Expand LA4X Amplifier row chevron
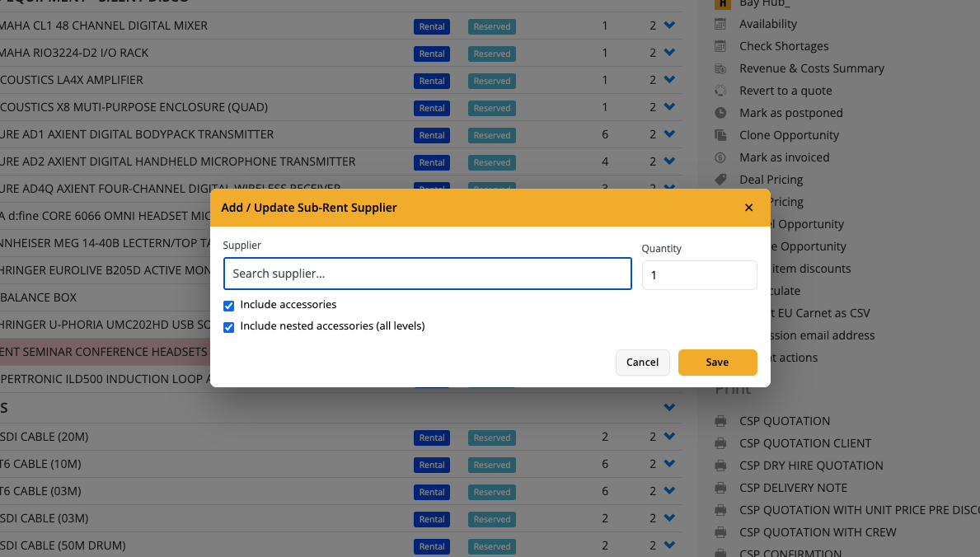980x557 pixels. pyautogui.click(x=669, y=79)
